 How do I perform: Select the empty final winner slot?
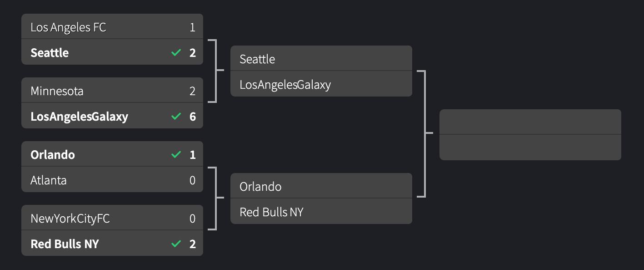529,122
